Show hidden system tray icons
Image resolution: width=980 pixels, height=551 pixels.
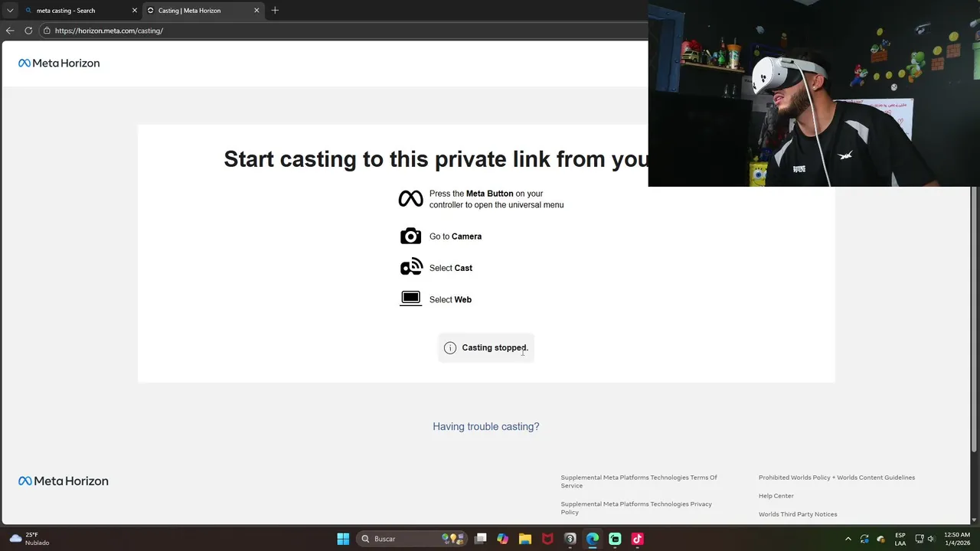tap(848, 539)
